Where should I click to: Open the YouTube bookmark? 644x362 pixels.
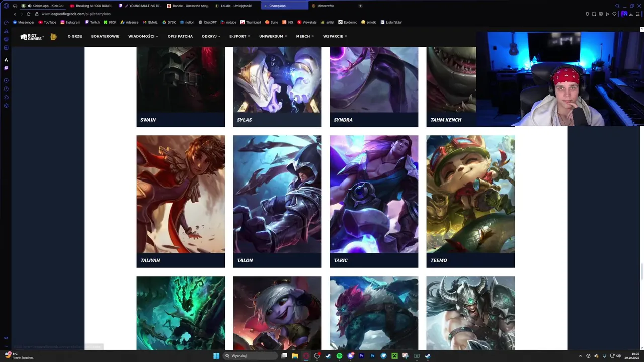coord(47,22)
